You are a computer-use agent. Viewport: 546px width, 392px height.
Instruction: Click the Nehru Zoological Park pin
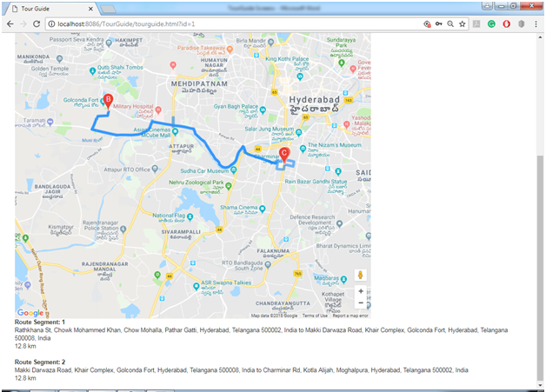click(x=229, y=186)
